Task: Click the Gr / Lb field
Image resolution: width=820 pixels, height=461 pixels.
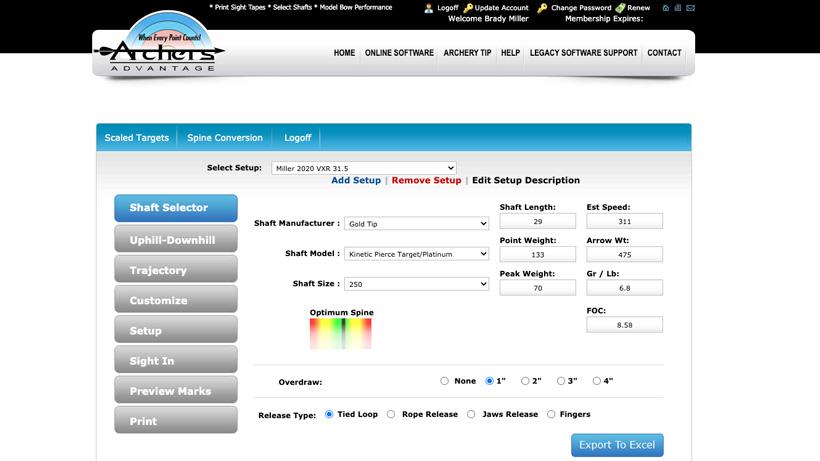Action: (624, 288)
